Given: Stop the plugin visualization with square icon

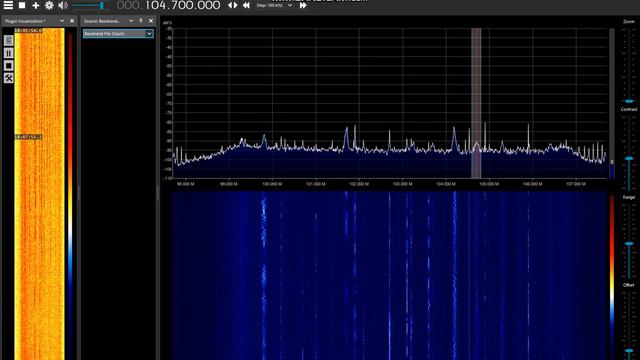Looking at the screenshot, I should pos(9,66).
